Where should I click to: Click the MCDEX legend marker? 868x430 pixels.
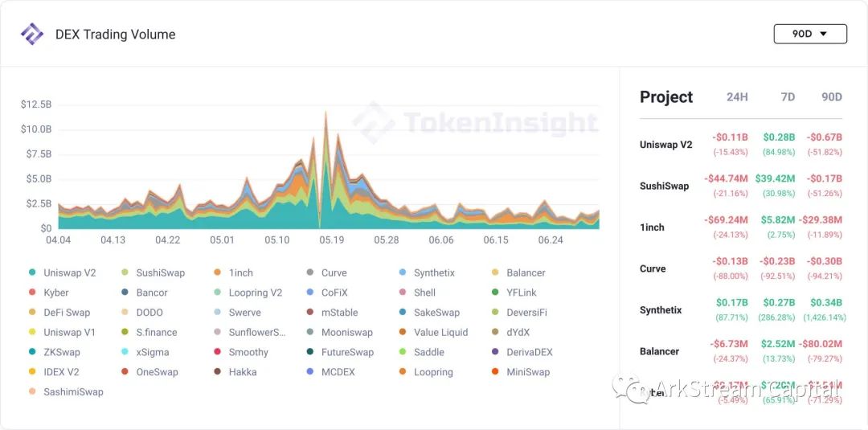pyautogui.click(x=310, y=372)
